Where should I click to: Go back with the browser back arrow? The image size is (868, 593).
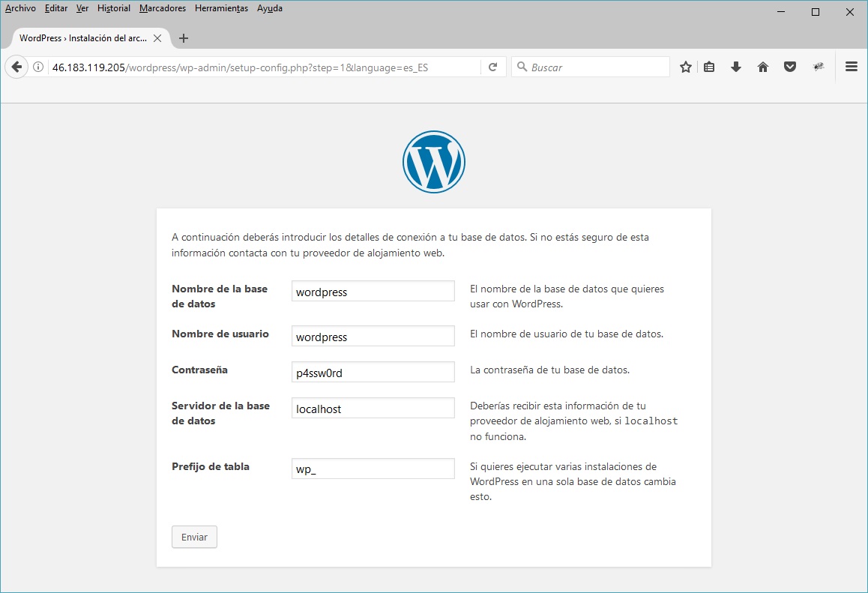(x=16, y=67)
